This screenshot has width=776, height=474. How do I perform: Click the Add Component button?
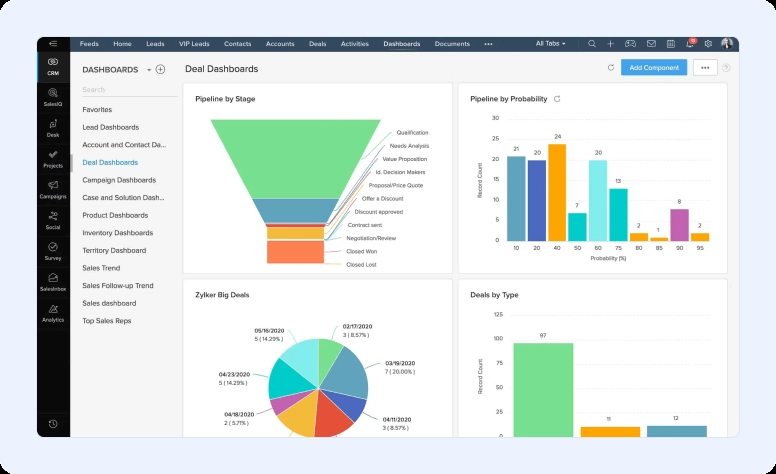coord(653,68)
